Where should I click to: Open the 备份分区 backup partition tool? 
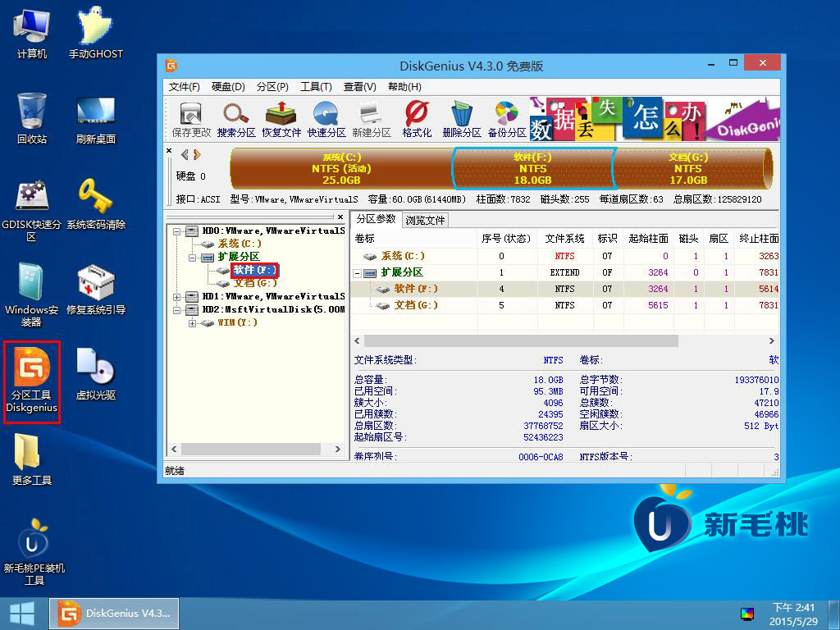(507, 120)
